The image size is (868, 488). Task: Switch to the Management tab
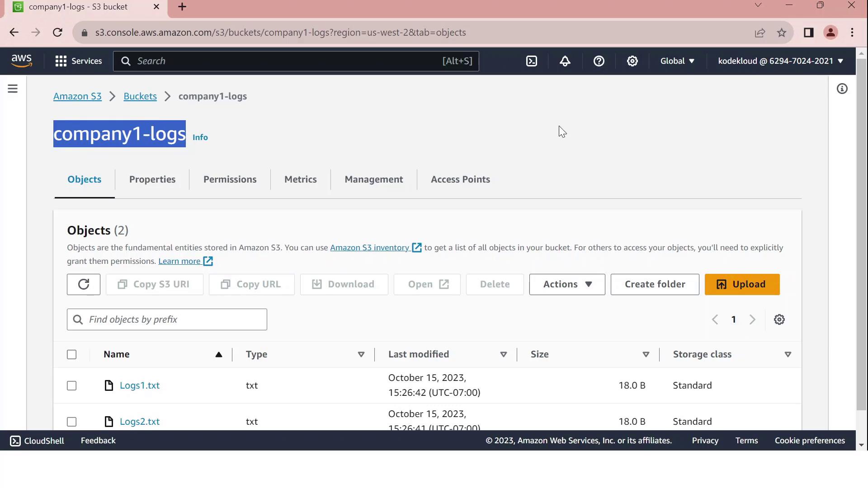pyautogui.click(x=373, y=179)
